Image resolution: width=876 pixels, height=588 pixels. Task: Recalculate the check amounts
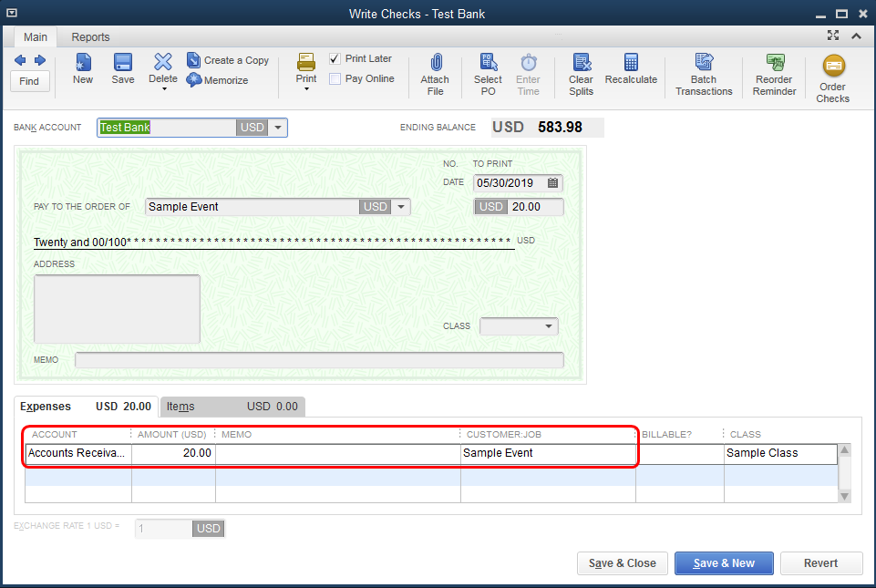pyautogui.click(x=631, y=69)
